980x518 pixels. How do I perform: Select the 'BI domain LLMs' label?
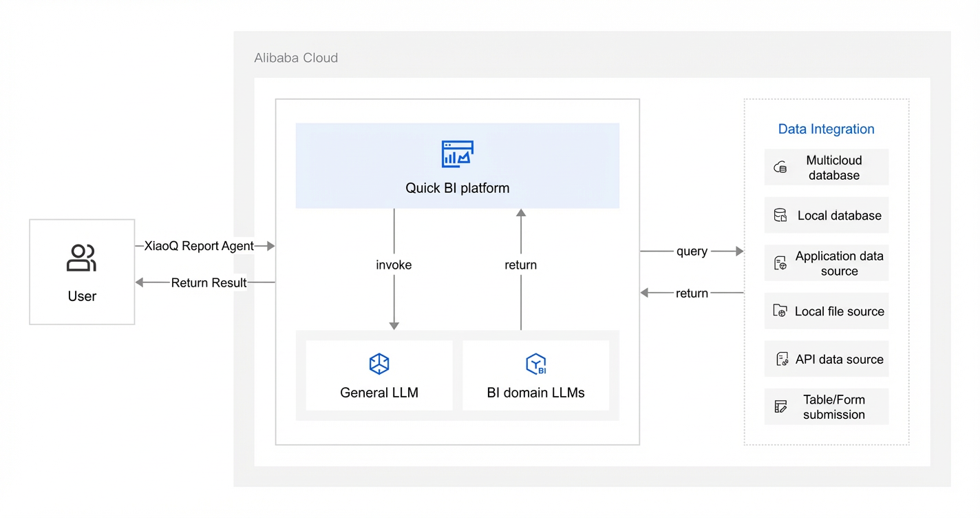tap(536, 393)
